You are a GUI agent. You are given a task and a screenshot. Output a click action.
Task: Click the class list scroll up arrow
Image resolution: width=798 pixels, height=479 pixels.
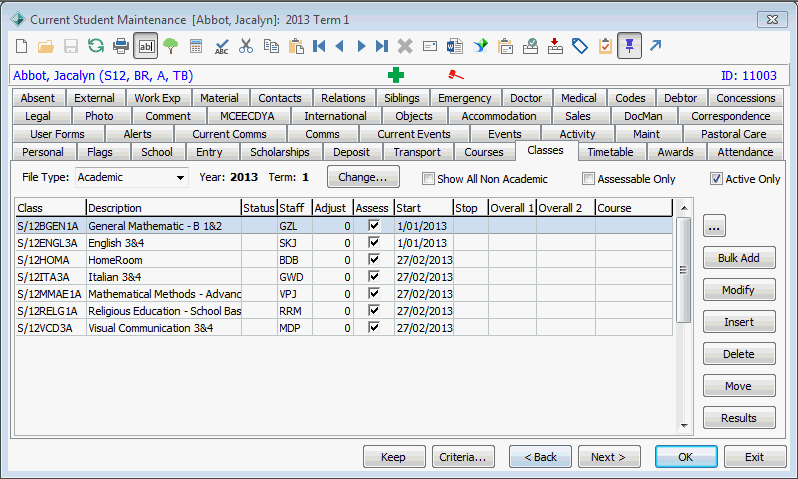(684, 208)
